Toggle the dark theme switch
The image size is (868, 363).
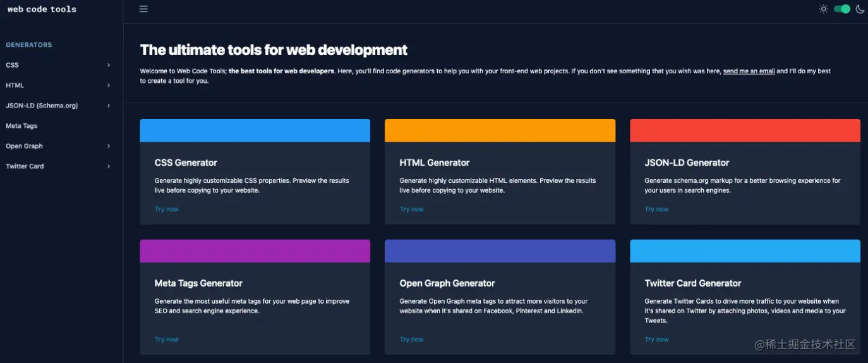tap(841, 9)
